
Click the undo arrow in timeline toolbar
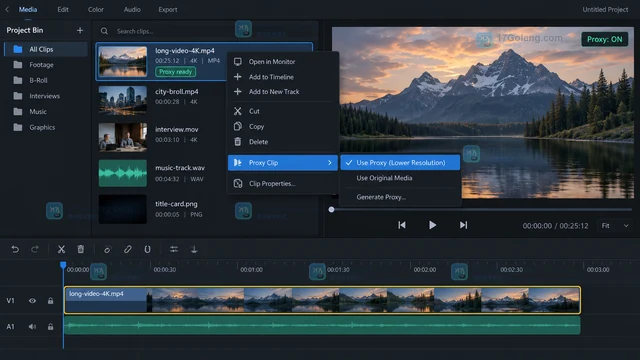[x=15, y=249]
